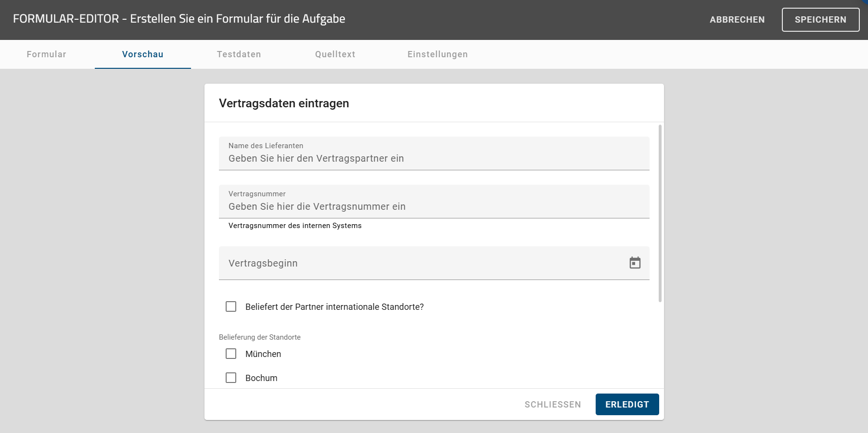Select the Quelltext tab
Screen dimensions: 868x433
pos(335,54)
